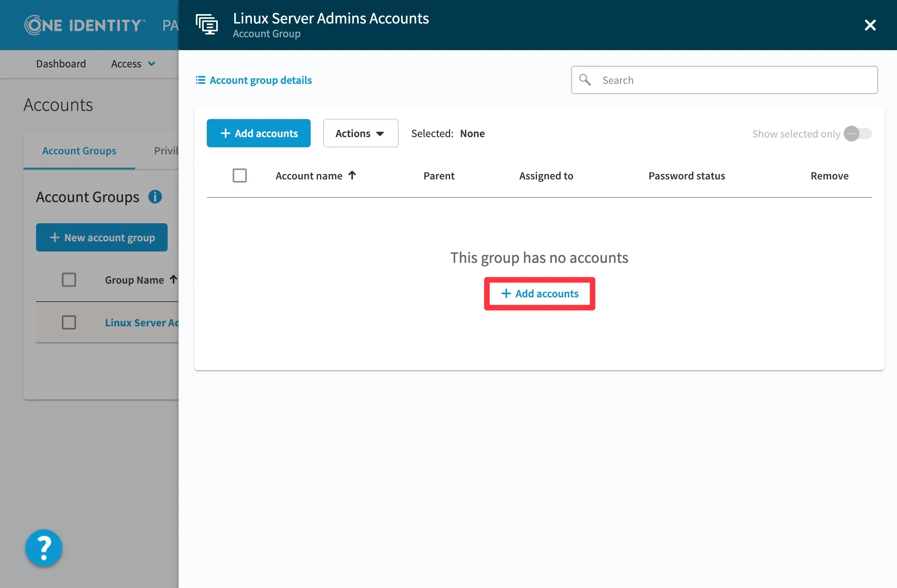Click into the Search field
The height and width of the screenshot is (588, 897).
coord(732,80)
